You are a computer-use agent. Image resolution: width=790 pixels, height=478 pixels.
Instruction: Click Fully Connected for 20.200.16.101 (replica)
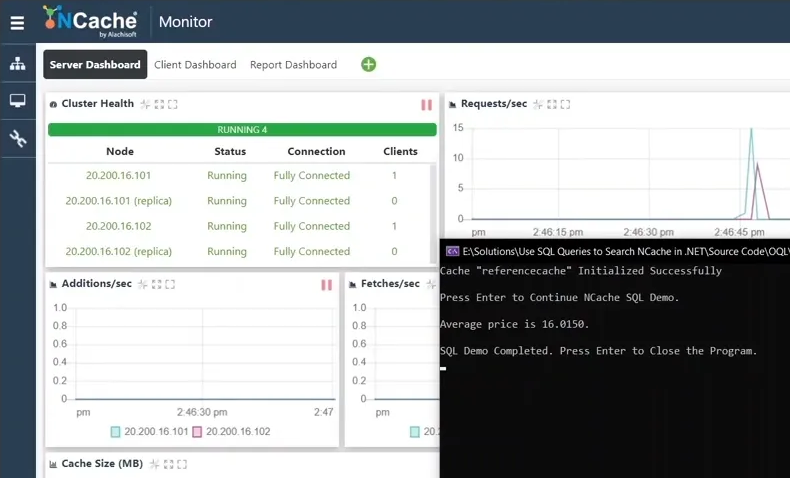pyautogui.click(x=312, y=200)
